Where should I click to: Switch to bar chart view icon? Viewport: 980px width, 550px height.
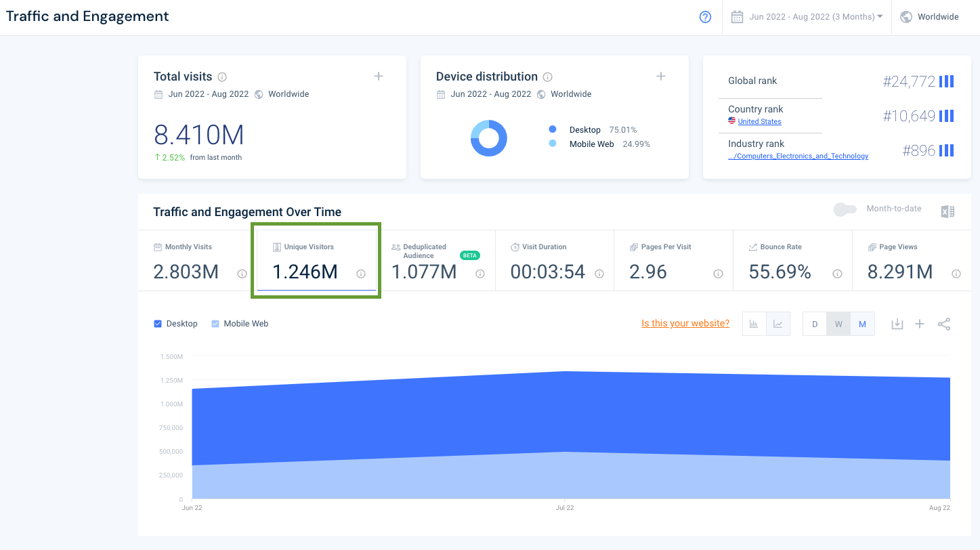coord(754,324)
